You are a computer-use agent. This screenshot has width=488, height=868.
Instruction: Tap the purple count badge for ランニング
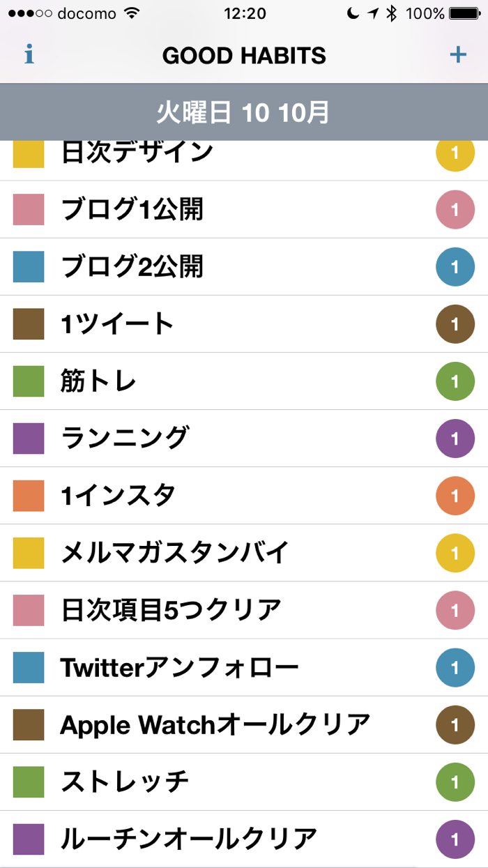tap(455, 439)
